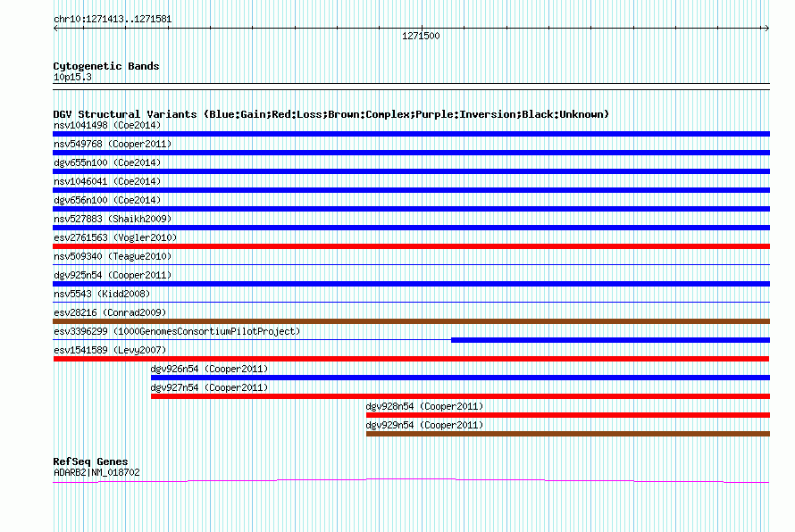
Task: Click the red loss bar under esv1541589
Action: 411,359
